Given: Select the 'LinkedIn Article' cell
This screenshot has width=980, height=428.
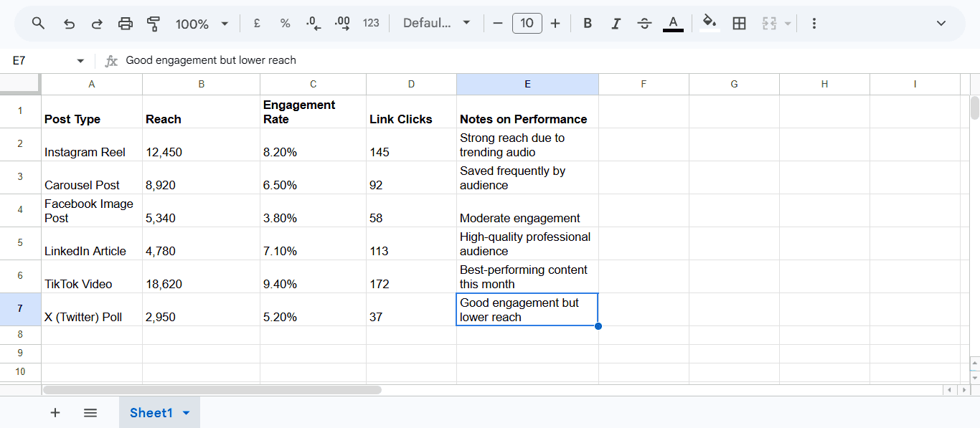Looking at the screenshot, I should (x=92, y=244).
